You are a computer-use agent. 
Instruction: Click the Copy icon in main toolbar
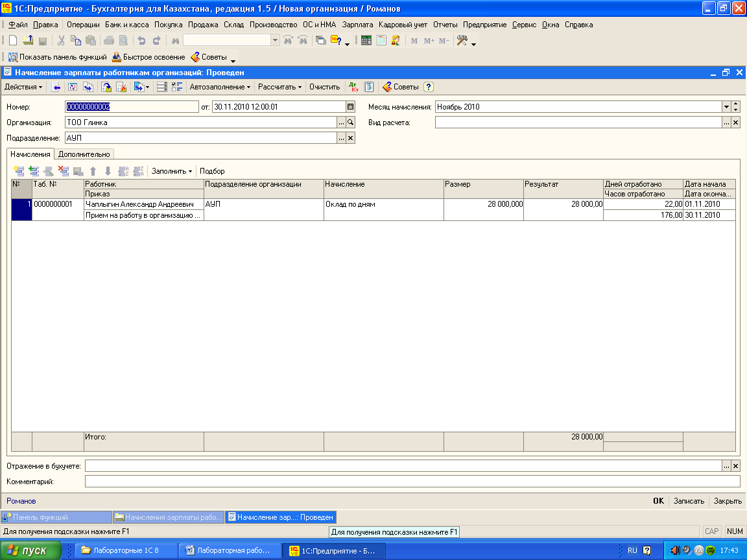[x=76, y=41]
